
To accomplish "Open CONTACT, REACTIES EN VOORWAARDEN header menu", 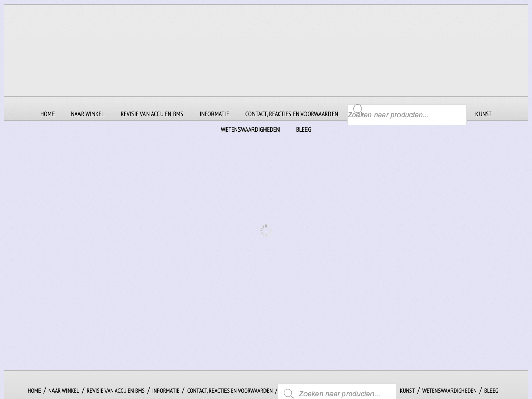I will click(x=291, y=114).
